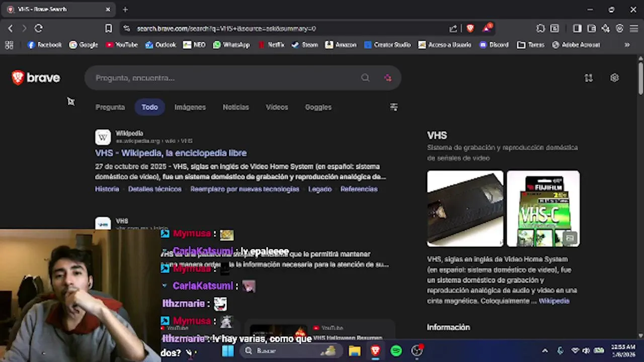
Task: Bookmark this page with the bookmark icon
Action: coord(108,29)
